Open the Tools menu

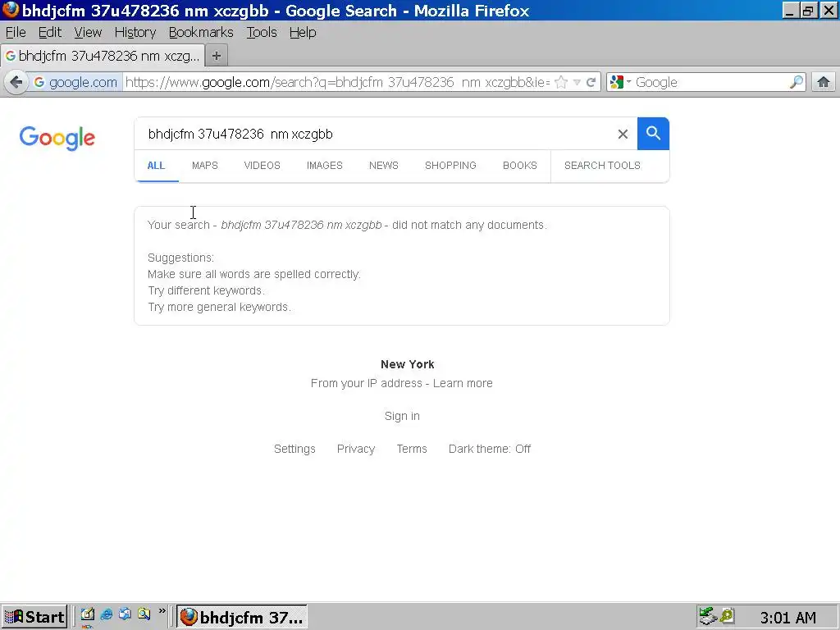click(262, 33)
